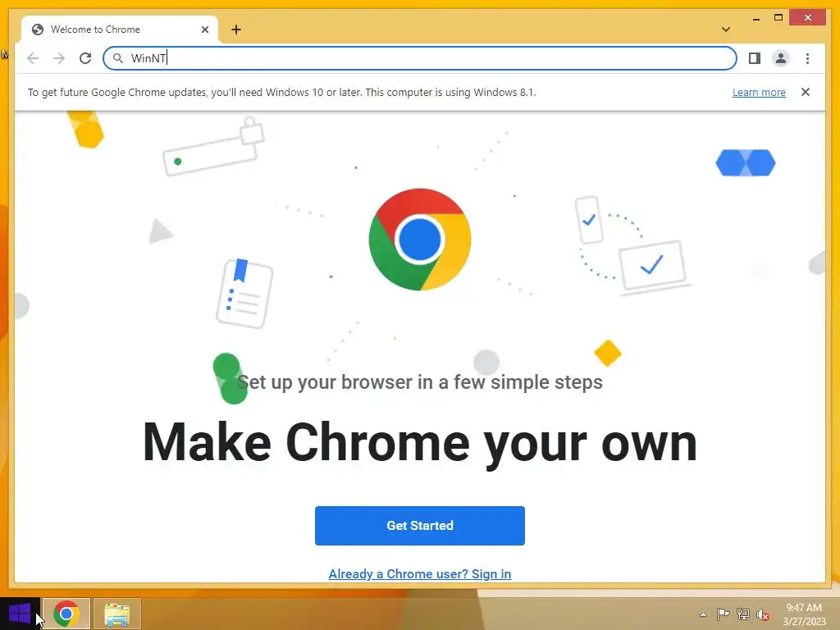Viewport: 840px width, 630px height.
Task: Select the Welcome to Chrome tab
Action: pos(120,30)
